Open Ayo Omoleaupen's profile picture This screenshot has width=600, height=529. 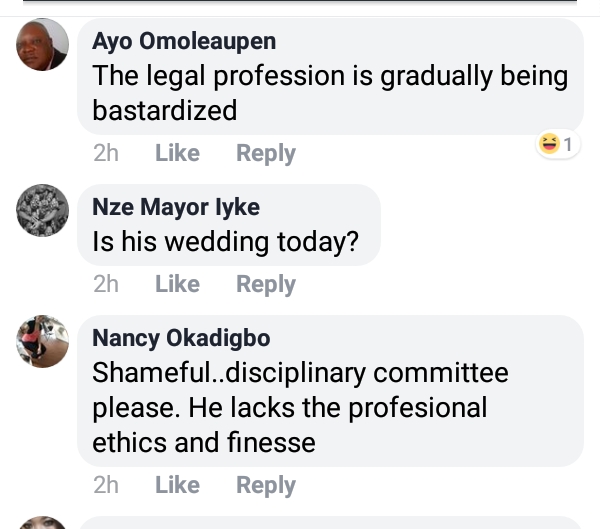(x=43, y=45)
